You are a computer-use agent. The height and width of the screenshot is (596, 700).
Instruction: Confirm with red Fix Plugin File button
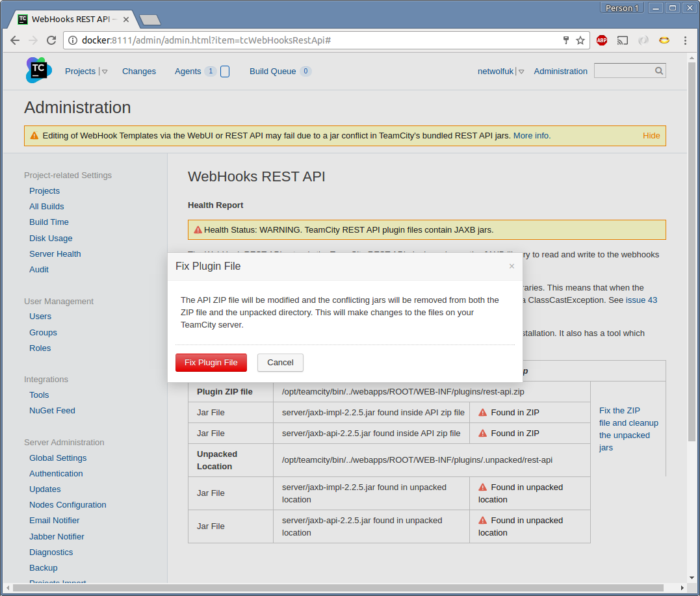(x=211, y=363)
